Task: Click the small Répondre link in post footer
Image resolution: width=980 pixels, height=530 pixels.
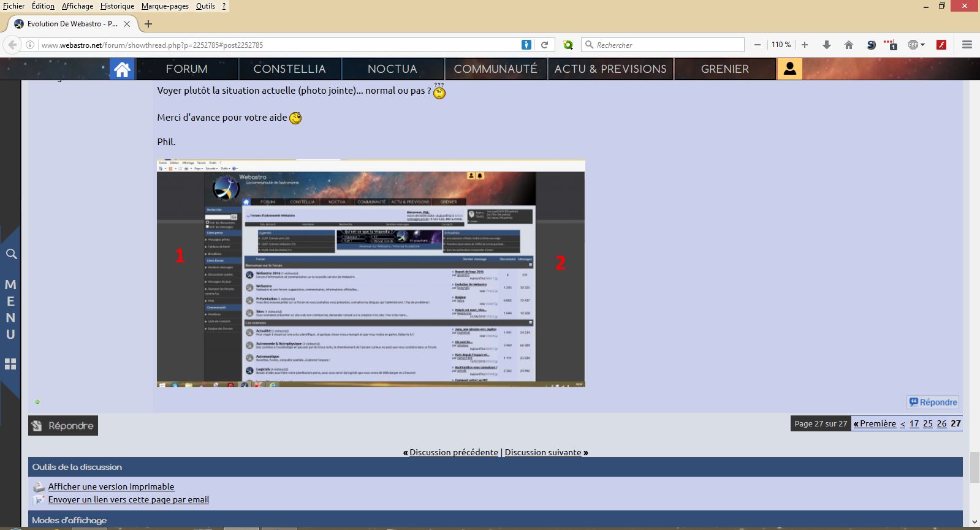Action: pos(933,403)
